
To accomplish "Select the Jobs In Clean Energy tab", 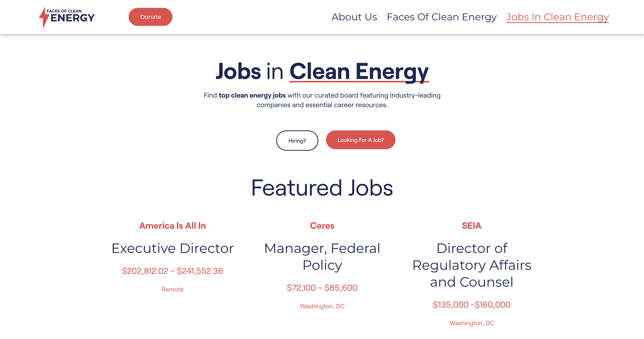I will (558, 17).
